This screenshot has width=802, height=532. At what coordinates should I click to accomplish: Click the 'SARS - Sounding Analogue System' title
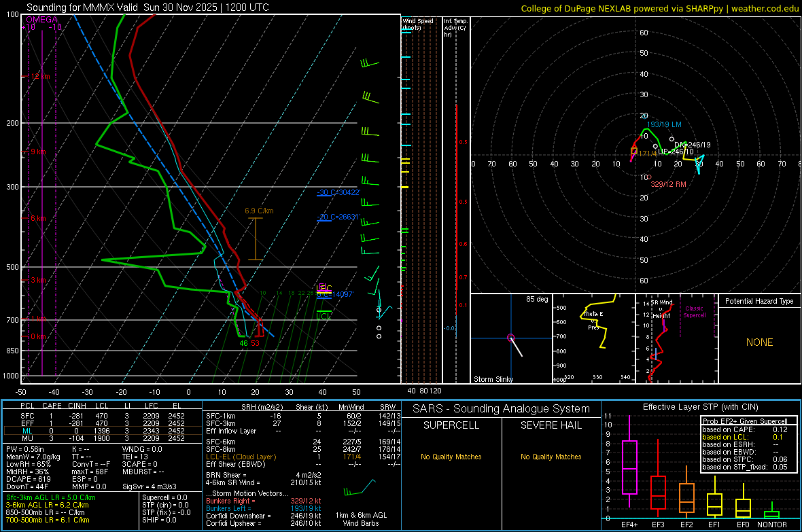click(502, 409)
